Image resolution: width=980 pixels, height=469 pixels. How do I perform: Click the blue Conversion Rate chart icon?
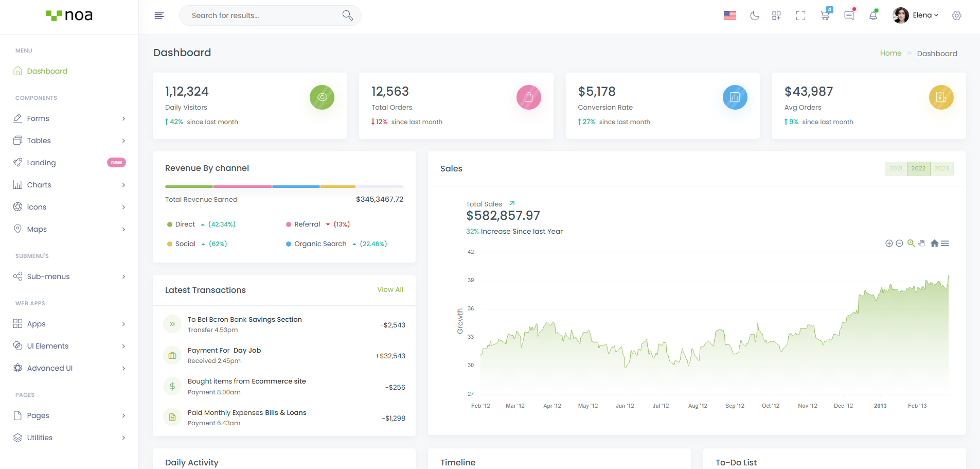(735, 97)
